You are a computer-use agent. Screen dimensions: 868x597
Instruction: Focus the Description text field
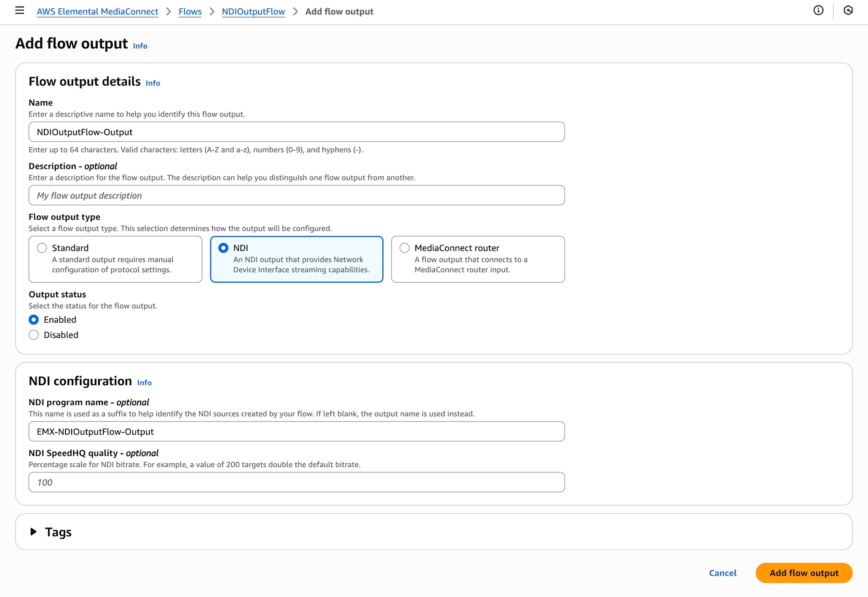[x=296, y=196]
